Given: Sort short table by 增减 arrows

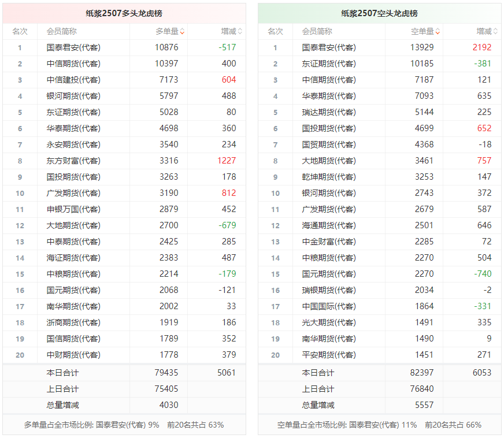Looking at the screenshot, I should pos(495,32).
